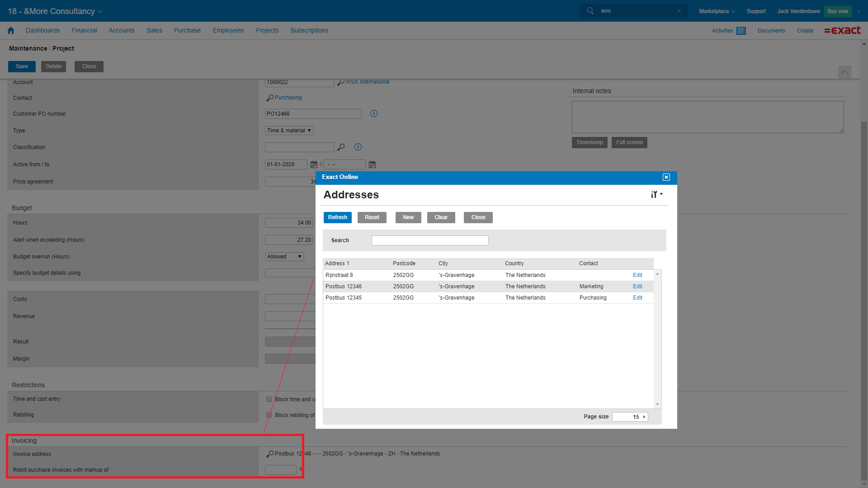The height and width of the screenshot is (488, 868).
Task: Click Clear in Addresses dialog
Action: pos(441,217)
